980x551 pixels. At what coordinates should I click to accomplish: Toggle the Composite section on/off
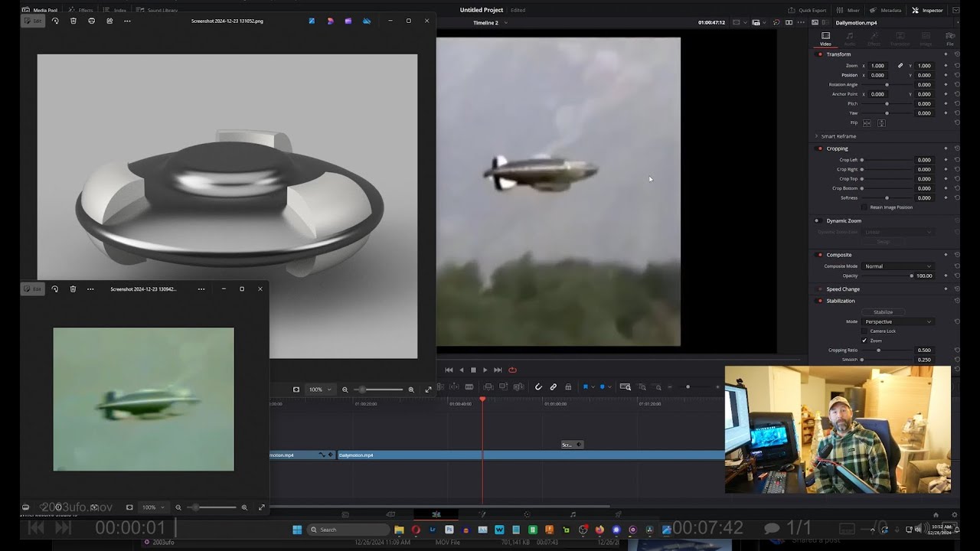820,255
